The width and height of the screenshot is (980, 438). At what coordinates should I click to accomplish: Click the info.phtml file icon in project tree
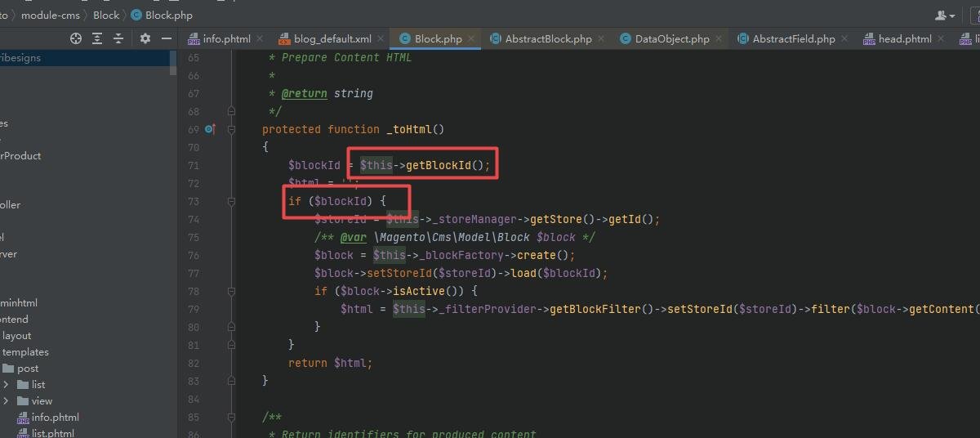[x=22, y=418]
